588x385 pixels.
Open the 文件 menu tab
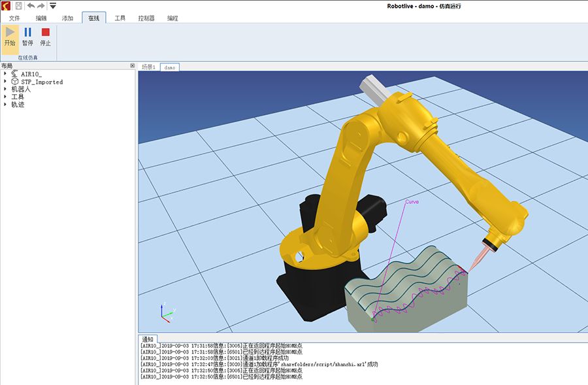click(x=14, y=18)
